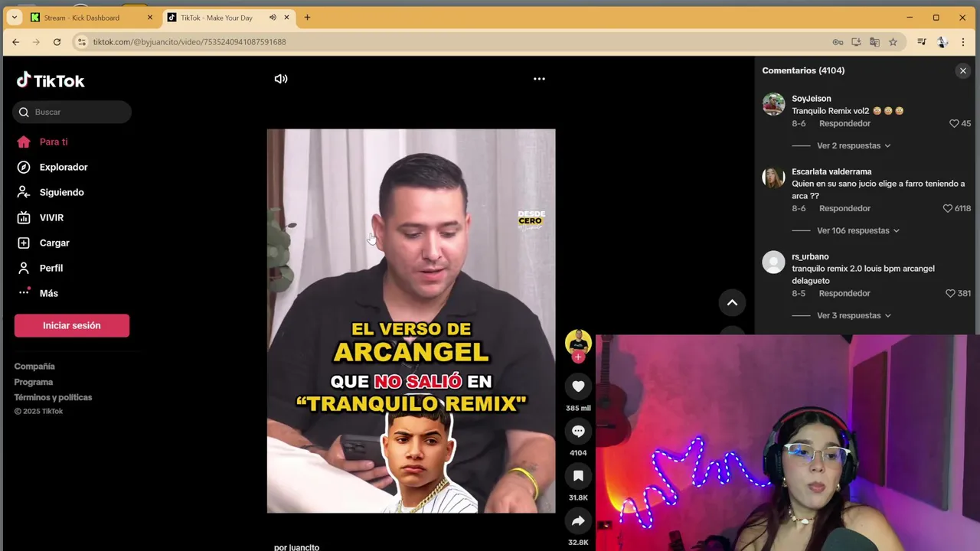The image size is (980, 551).
Task: Select the TikTok - Make Your Day tab
Action: pos(216,18)
